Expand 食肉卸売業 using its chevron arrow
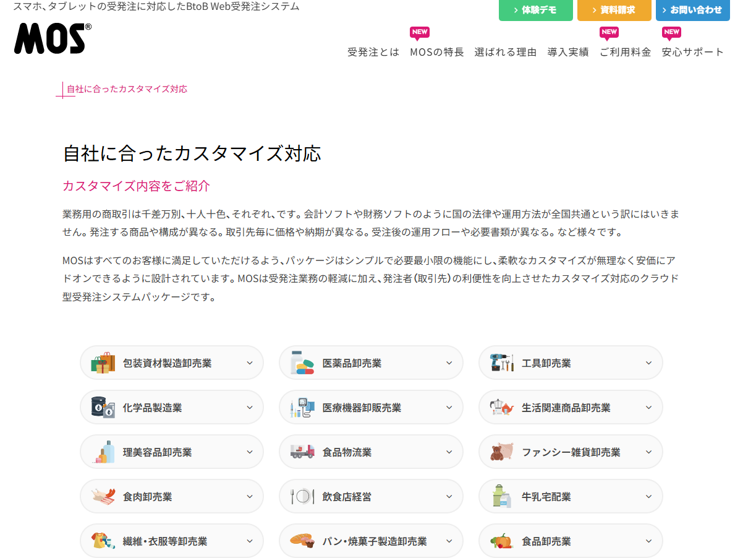 tap(250, 497)
